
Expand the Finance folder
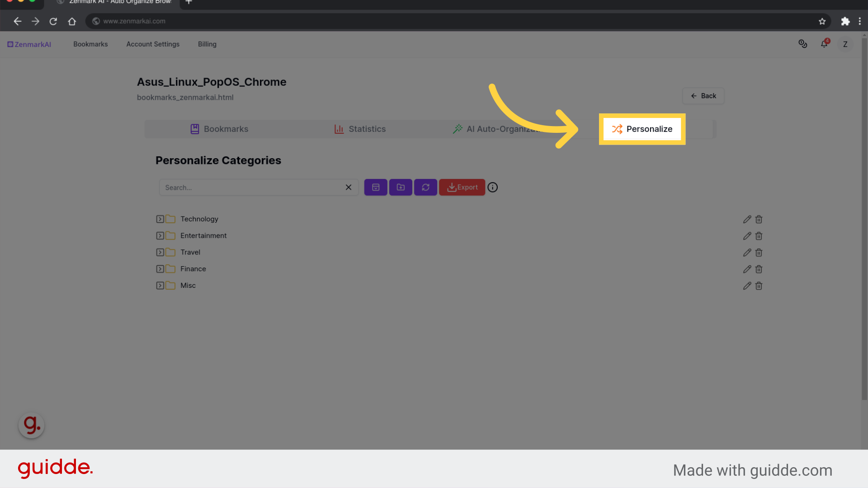(x=160, y=269)
